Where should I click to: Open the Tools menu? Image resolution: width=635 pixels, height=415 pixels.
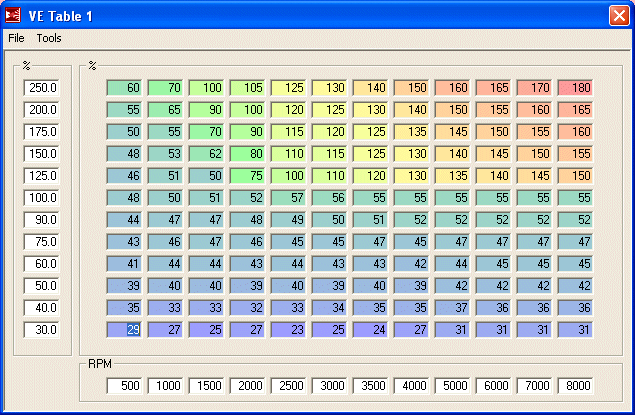49,38
